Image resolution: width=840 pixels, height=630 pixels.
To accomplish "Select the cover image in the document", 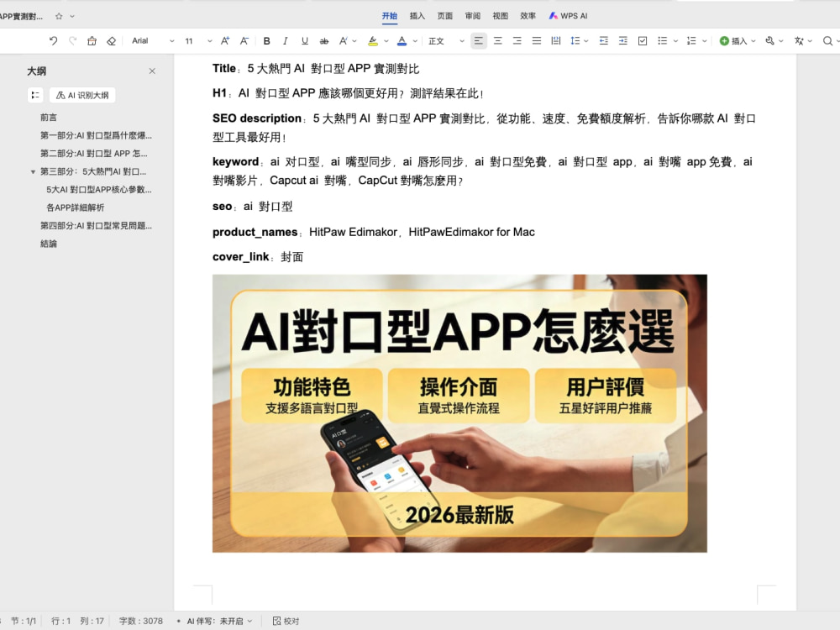I will pyautogui.click(x=459, y=413).
